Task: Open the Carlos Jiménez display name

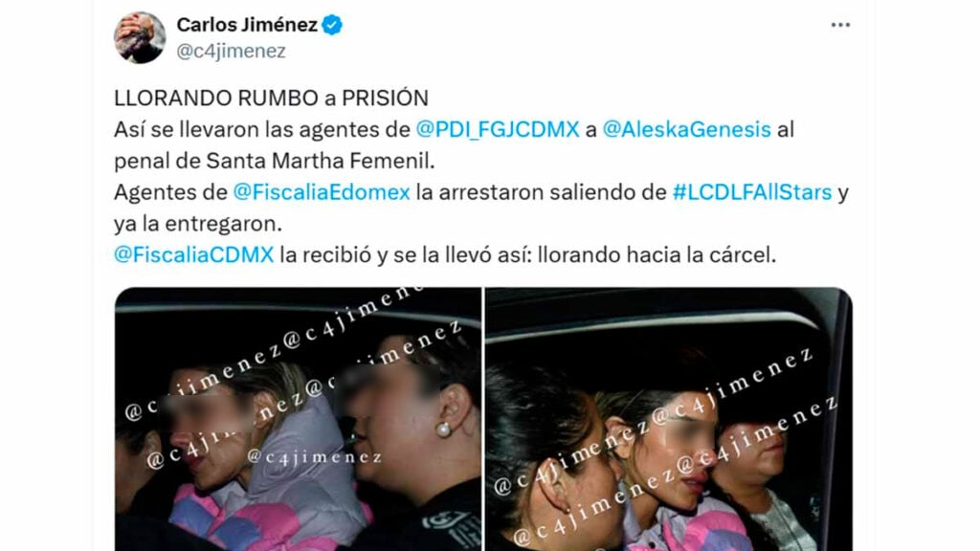Action: point(247,25)
